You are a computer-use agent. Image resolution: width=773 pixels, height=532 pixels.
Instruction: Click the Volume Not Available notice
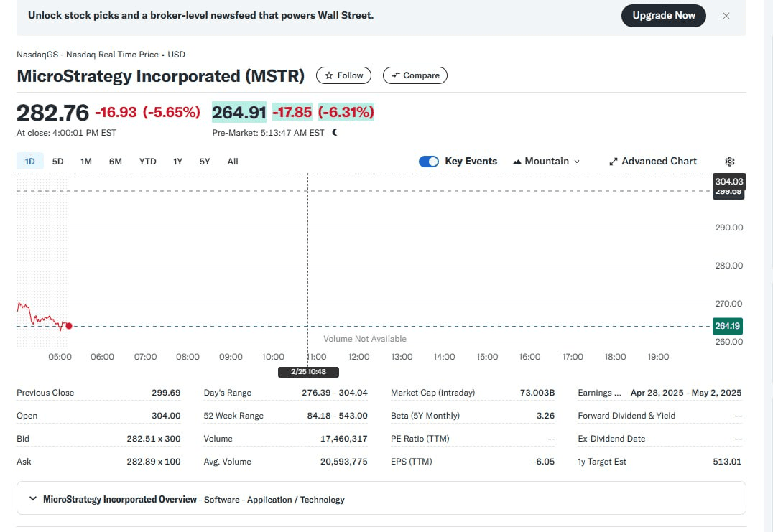pyautogui.click(x=365, y=339)
